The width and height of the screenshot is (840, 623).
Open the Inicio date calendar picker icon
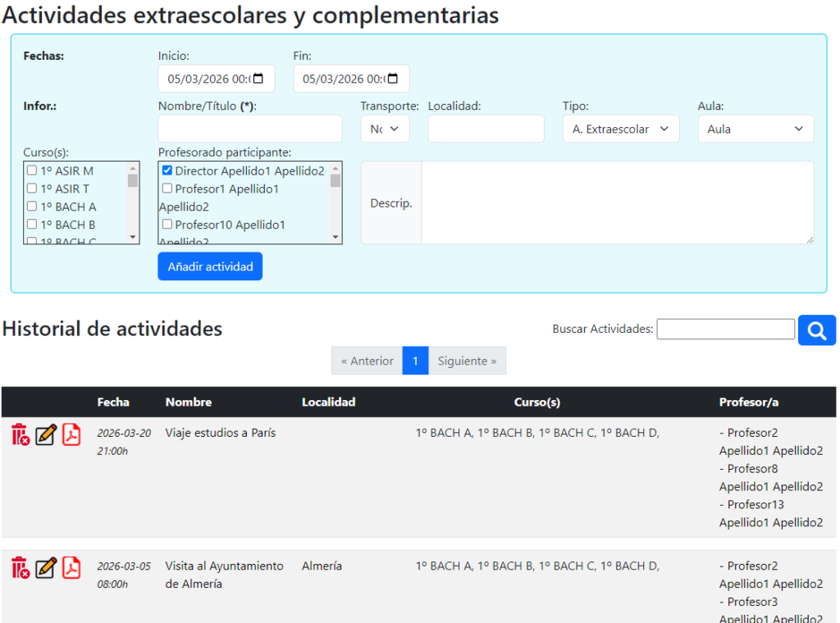(258, 79)
